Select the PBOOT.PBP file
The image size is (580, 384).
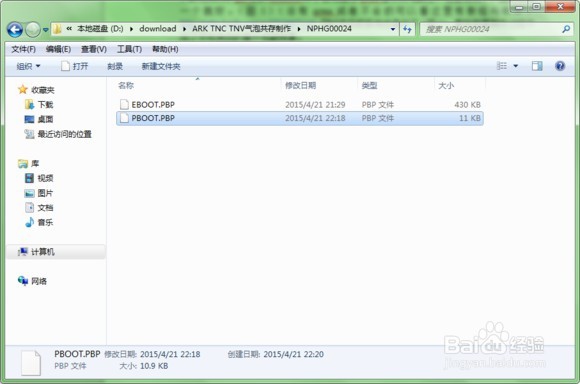(300, 118)
